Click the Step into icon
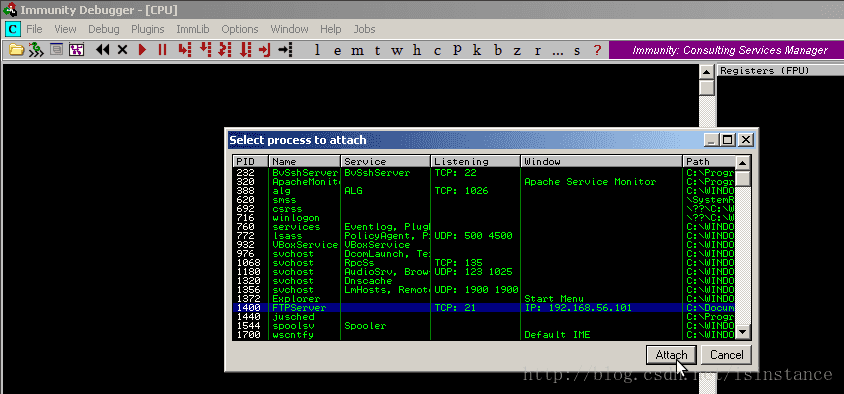The height and width of the screenshot is (394, 844). point(185,50)
